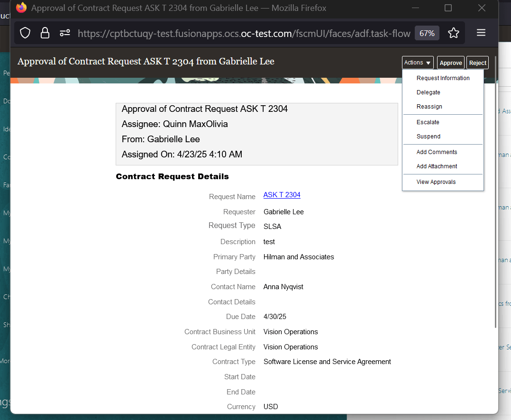Viewport: 511px width, 420px height.
Task: Open the Firefox application menu (hamburger)
Action: click(x=481, y=33)
